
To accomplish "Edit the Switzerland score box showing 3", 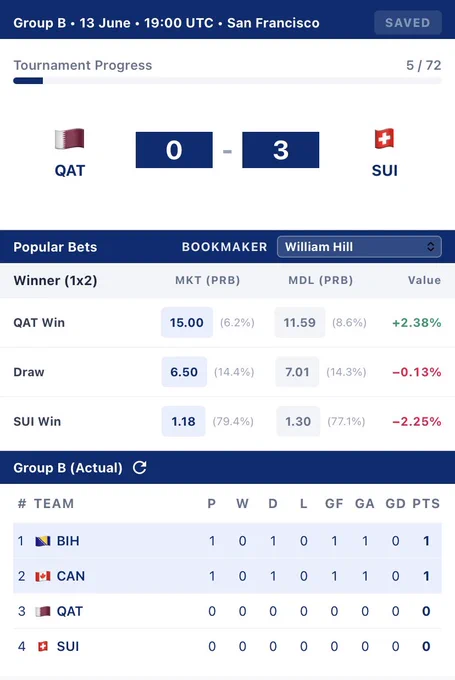I will point(281,150).
